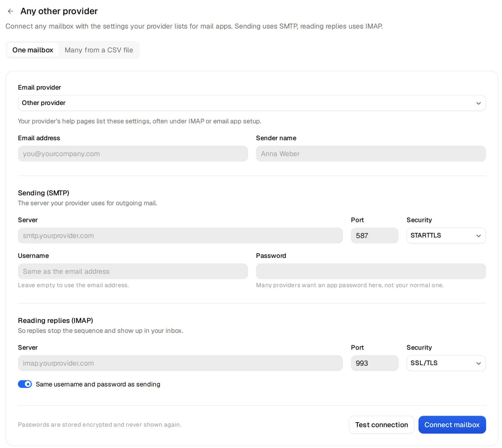Screen dimensions: 502x448
Task: Click the 'Leave empty to use the email address' hint
Action: pyautogui.click(x=73, y=285)
